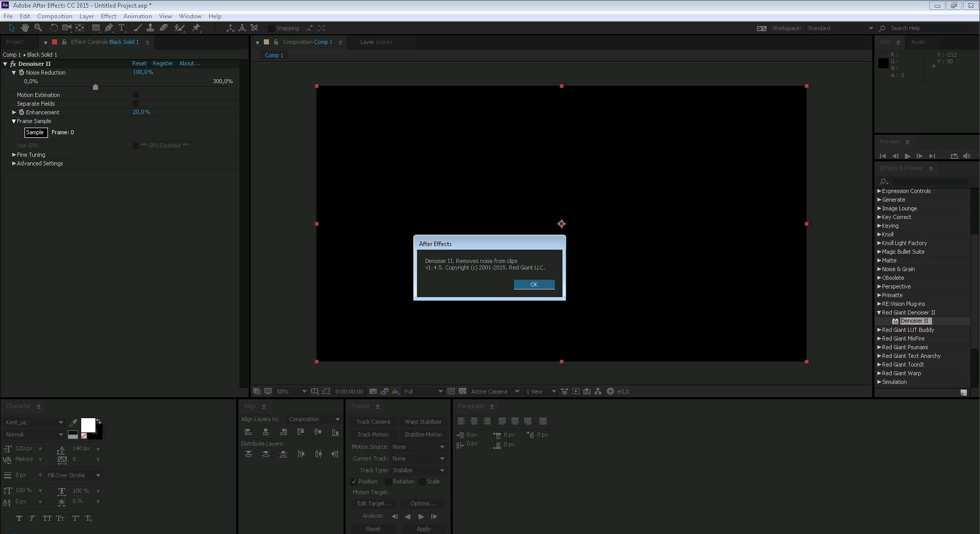Toggle Enhancement stopwatch
Screen dimensions: 980x534
coord(21,112)
